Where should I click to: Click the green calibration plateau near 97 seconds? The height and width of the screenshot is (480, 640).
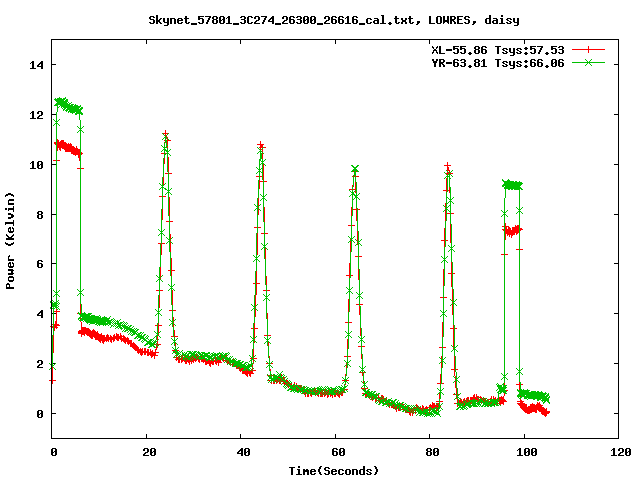tap(512, 185)
